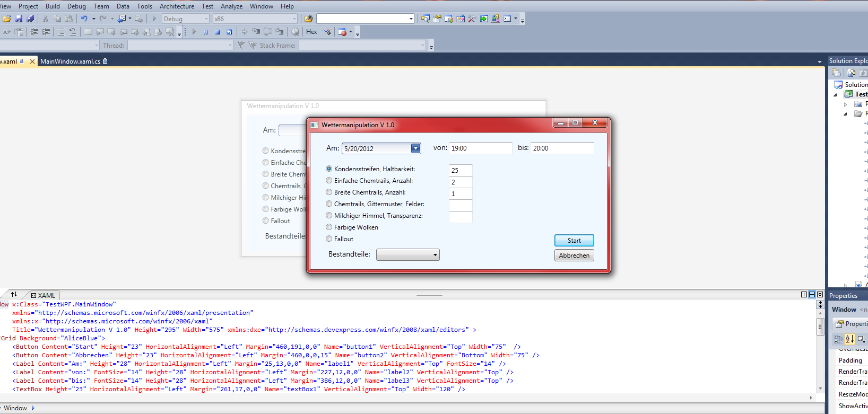Open the Analyze menu
The image size is (868, 414).
click(x=231, y=6)
